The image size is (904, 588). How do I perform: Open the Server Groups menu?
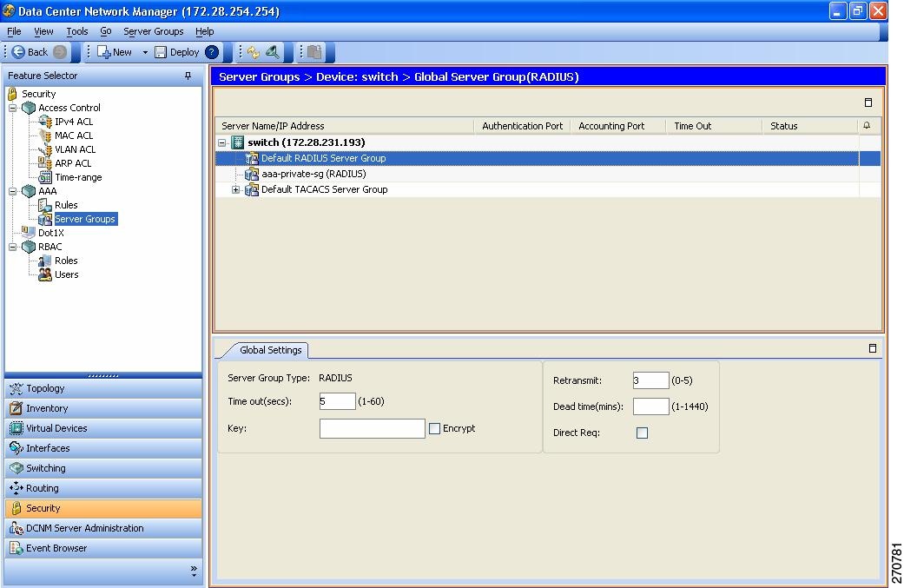click(153, 31)
